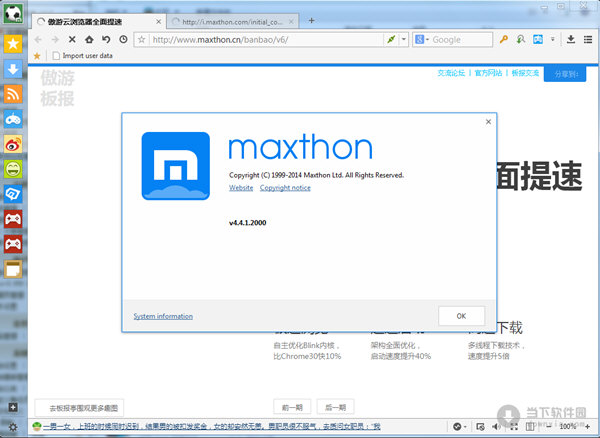Viewport: 600px width, 438px height.
Task: Go to next issue 后一期 button
Action: [x=335, y=407]
